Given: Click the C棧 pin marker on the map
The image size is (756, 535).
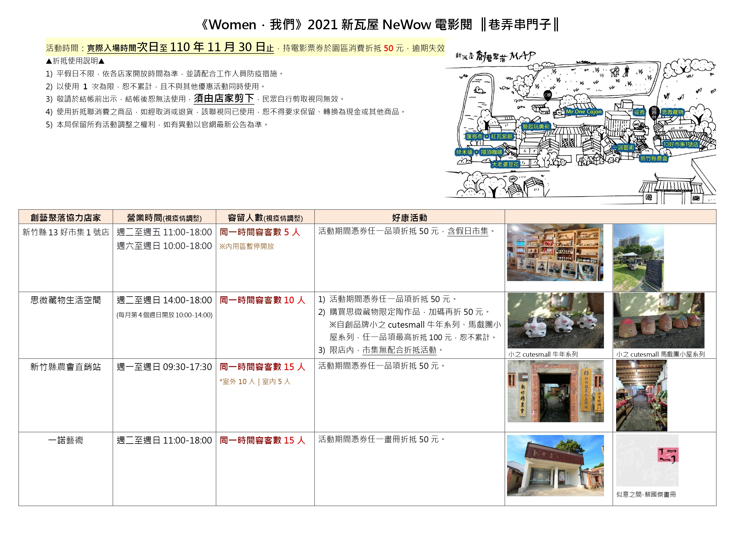Looking at the screenshot, I should 548,95.
